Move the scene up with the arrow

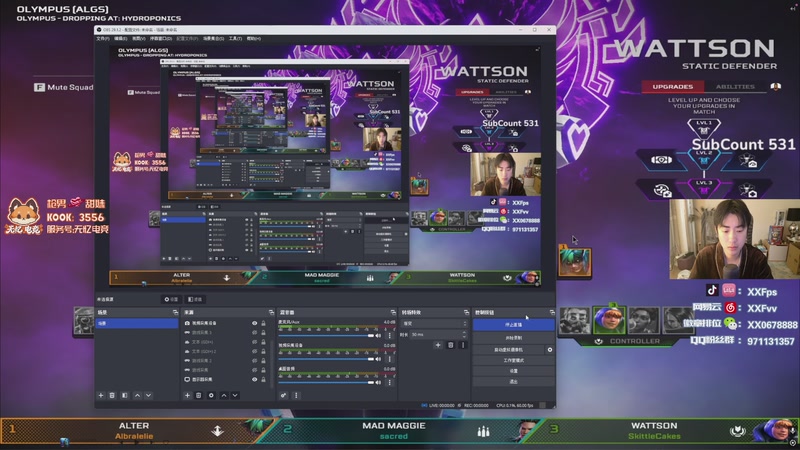[137, 395]
